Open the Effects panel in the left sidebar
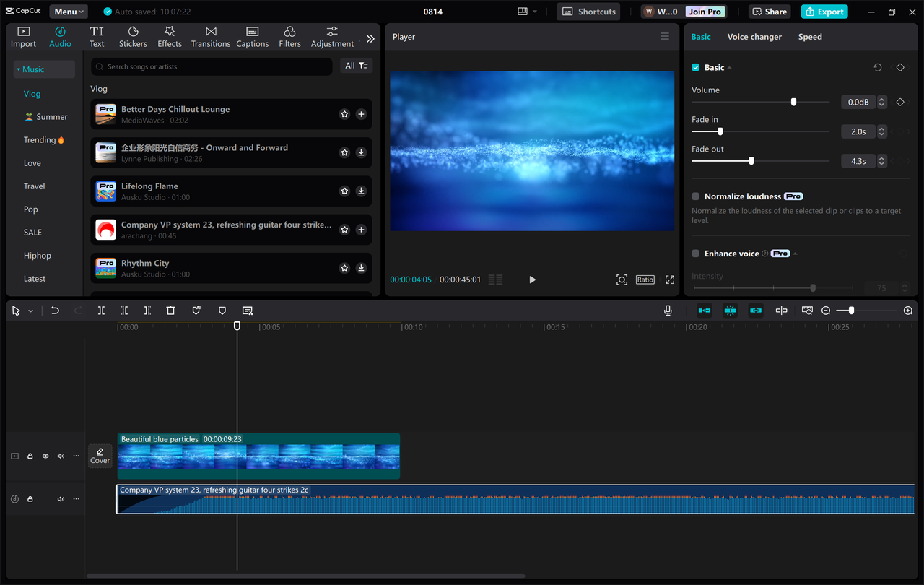 169,36
